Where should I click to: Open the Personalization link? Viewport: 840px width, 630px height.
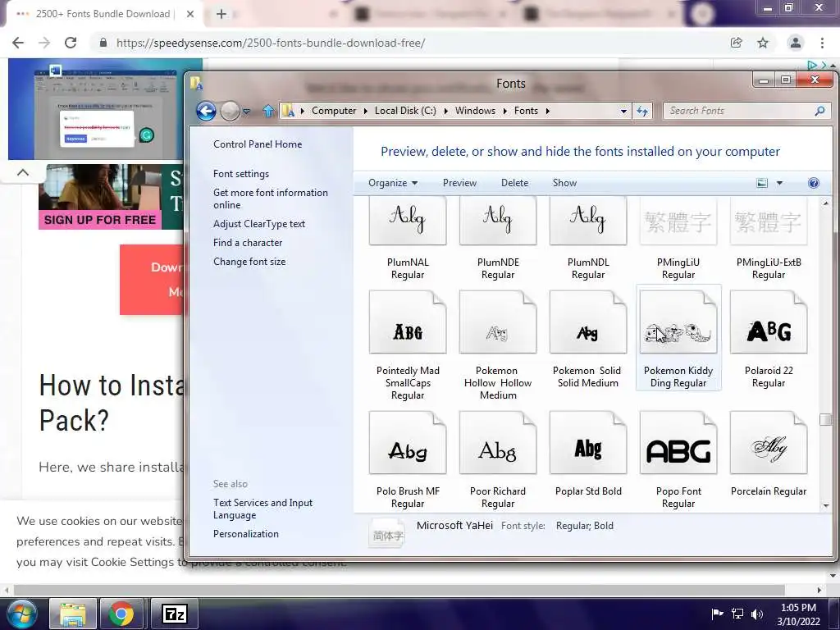[246, 533]
